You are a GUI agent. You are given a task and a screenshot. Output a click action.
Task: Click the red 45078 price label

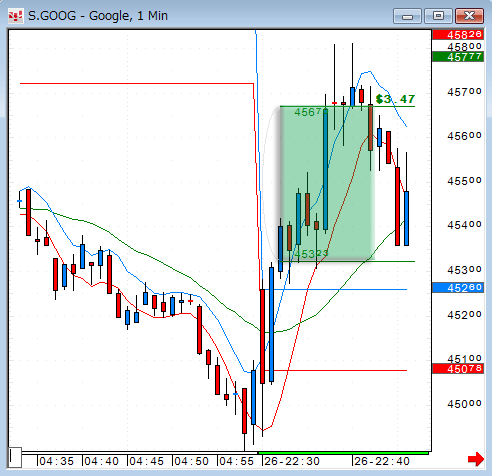(458, 369)
